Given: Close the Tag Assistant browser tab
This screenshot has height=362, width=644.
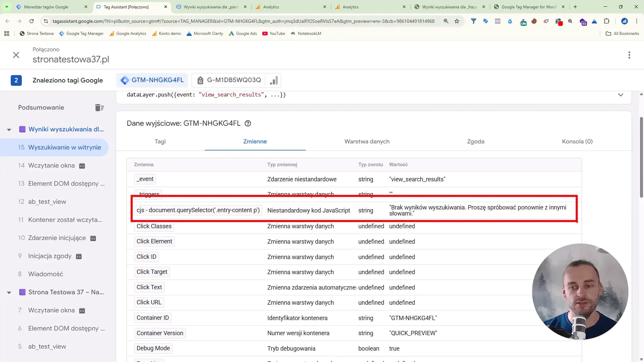Looking at the screenshot, I should pyautogui.click(x=166, y=7).
